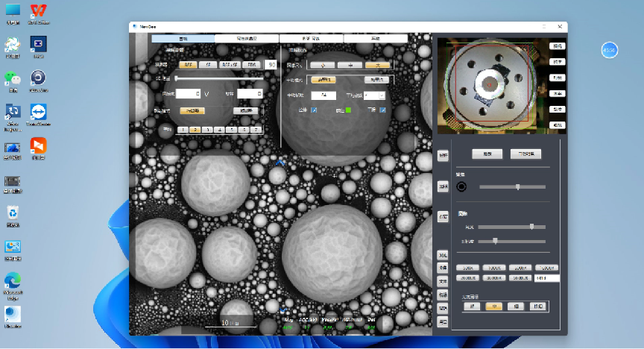Image resolution: width=644 pixels, height=349 pixels.
Task: Open the fourth tab in the top bar
Action: [x=375, y=38]
